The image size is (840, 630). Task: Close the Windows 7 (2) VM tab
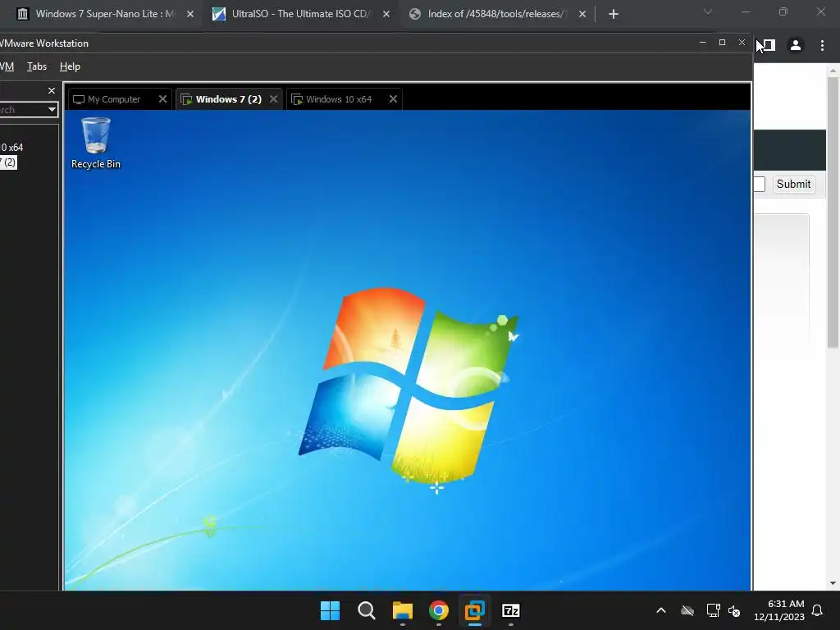point(273,99)
